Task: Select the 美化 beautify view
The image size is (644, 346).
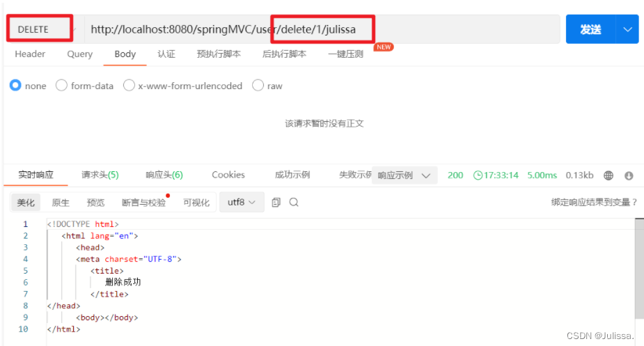Action: click(26, 202)
